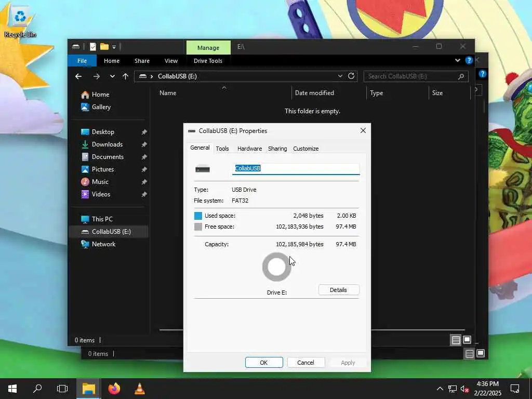Switch to the View ribbon tab
Image resolution: width=532 pixels, height=399 pixels.
coord(171,61)
